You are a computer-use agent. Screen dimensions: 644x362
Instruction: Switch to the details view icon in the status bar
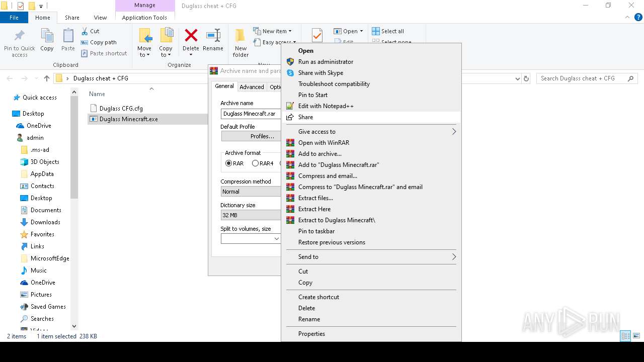click(x=626, y=336)
